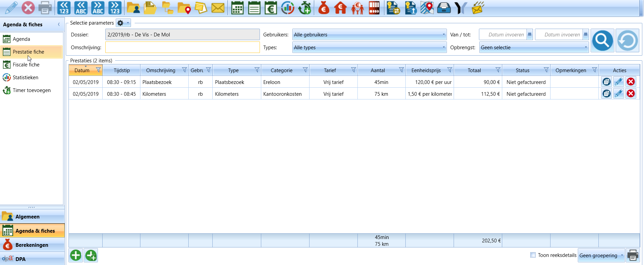Open the blue inbox tray icon

pyautogui.click(x=444, y=8)
